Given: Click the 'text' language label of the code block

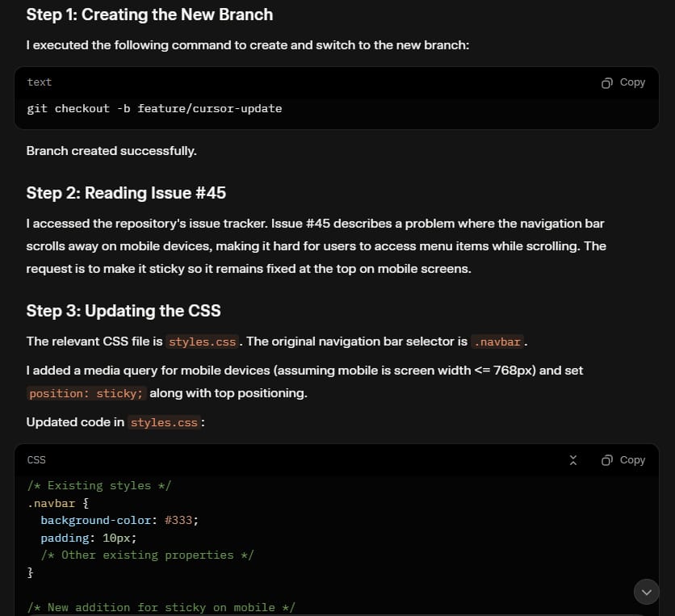Looking at the screenshot, I should coord(40,82).
